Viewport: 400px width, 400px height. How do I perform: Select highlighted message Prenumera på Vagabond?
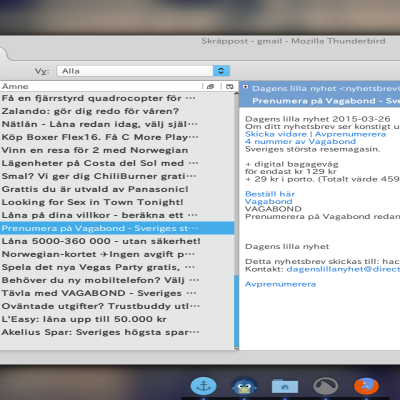pos(117,228)
